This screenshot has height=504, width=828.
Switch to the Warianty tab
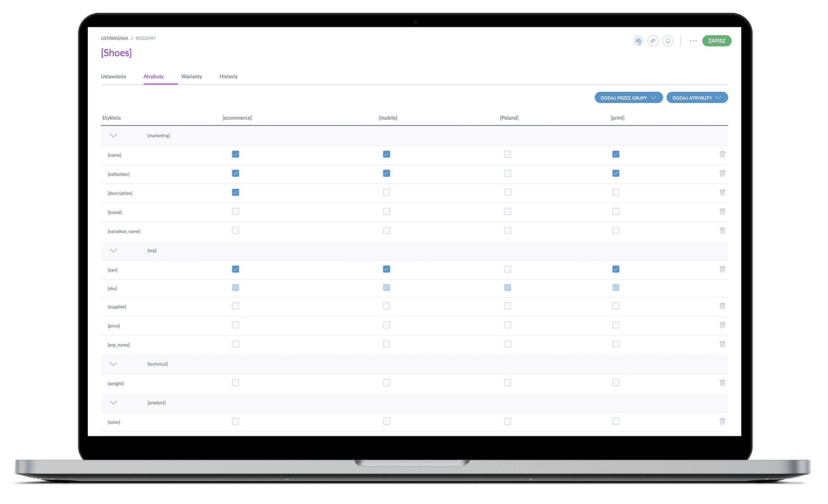click(192, 77)
